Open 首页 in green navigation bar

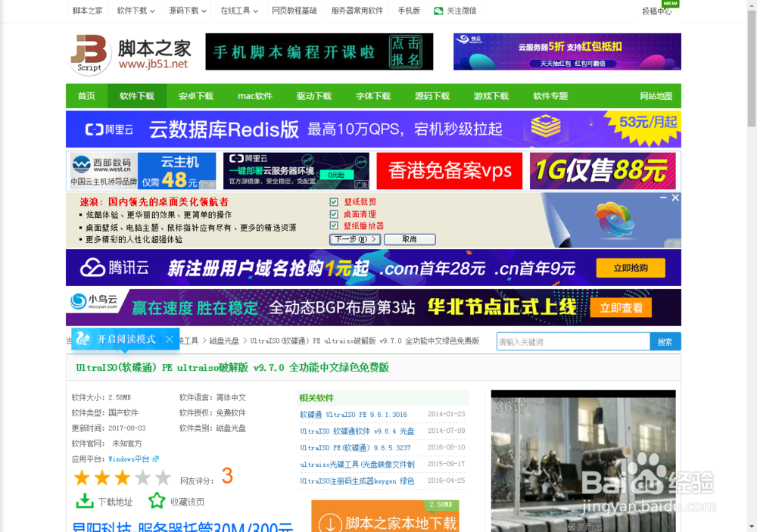pyautogui.click(x=86, y=96)
